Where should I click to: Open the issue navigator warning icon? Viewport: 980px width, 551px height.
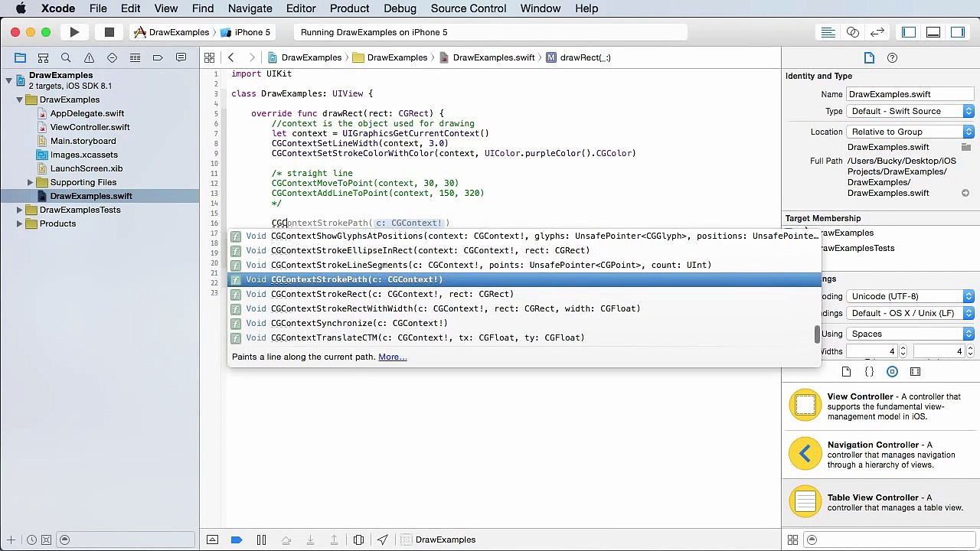point(89,57)
